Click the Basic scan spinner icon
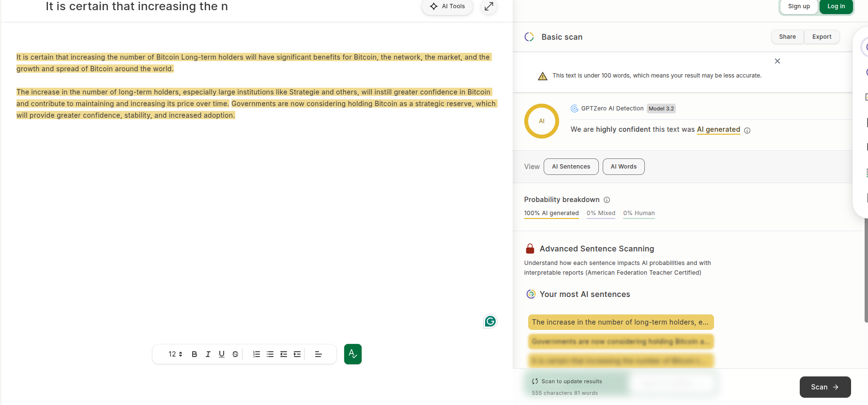The height and width of the screenshot is (405, 868). click(x=529, y=37)
